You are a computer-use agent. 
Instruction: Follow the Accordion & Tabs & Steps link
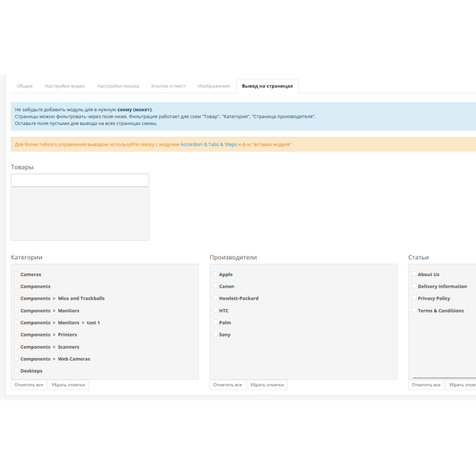point(208,145)
